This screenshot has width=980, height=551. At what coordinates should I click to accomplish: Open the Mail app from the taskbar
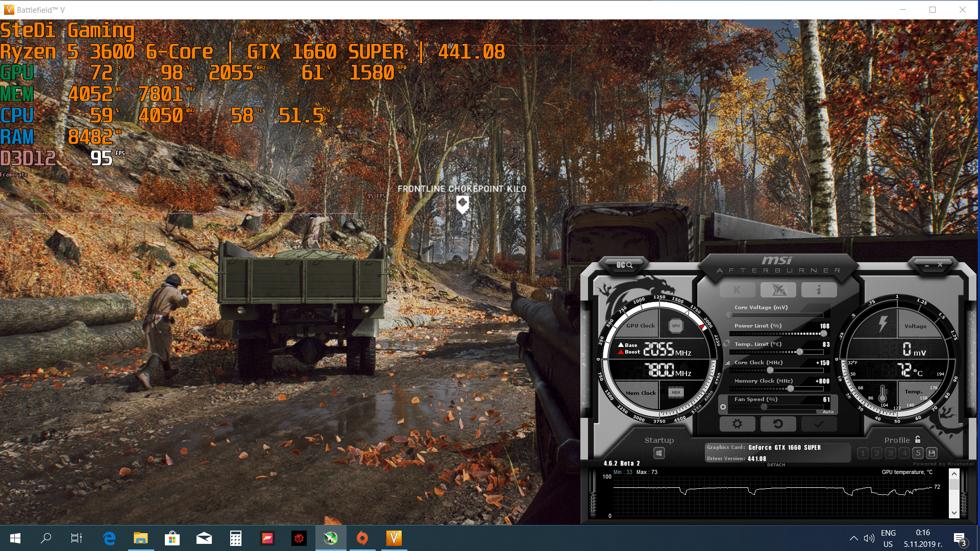click(x=204, y=538)
